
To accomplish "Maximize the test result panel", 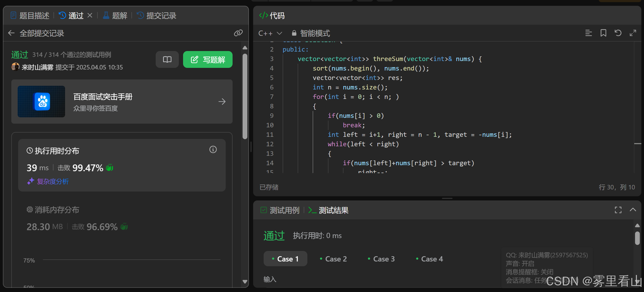I will pyautogui.click(x=618, y=210).
